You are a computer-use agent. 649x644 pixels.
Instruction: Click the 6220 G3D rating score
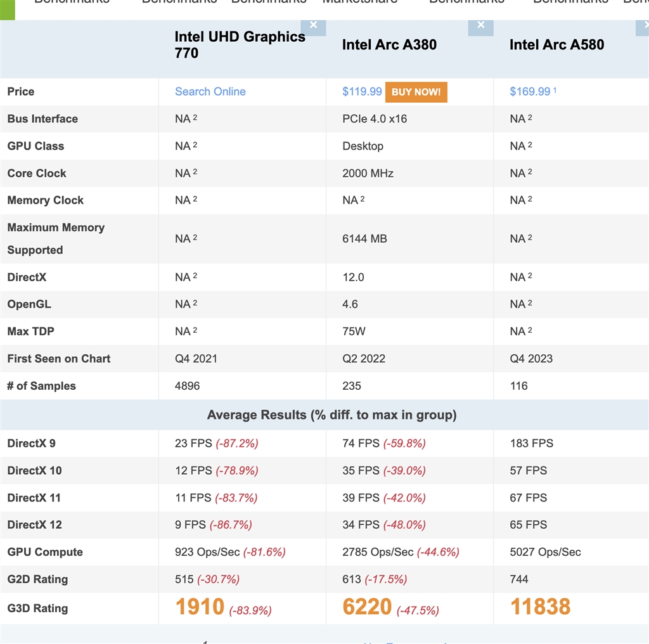point(367,607)
